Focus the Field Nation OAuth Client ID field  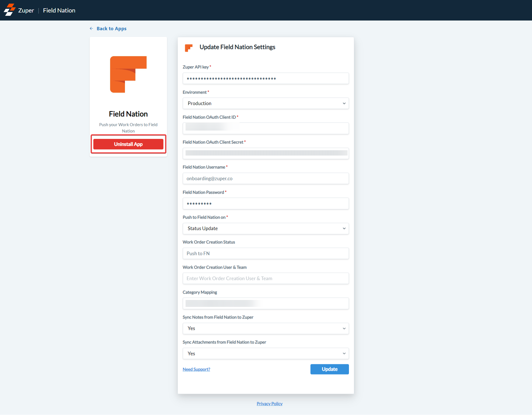pos(265,128)
